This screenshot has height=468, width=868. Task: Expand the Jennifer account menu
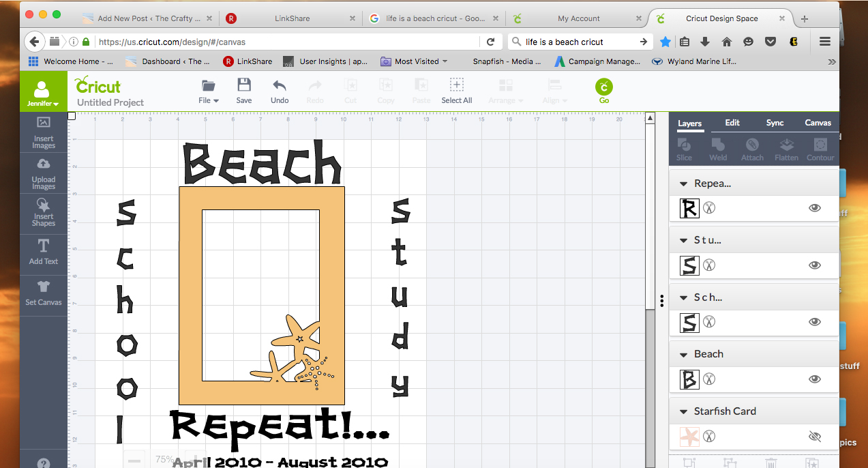(x=43, y=95)
